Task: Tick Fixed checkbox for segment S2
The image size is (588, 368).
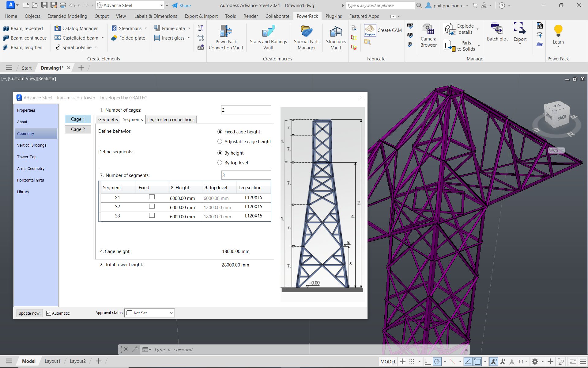Action: [x=152, y=206]
